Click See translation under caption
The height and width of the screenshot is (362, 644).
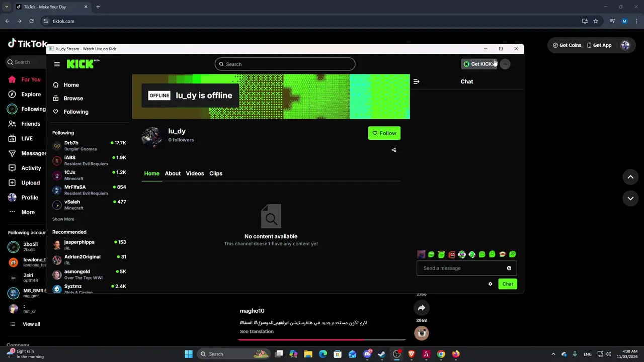pyautogui.click(x=257, y=331)
